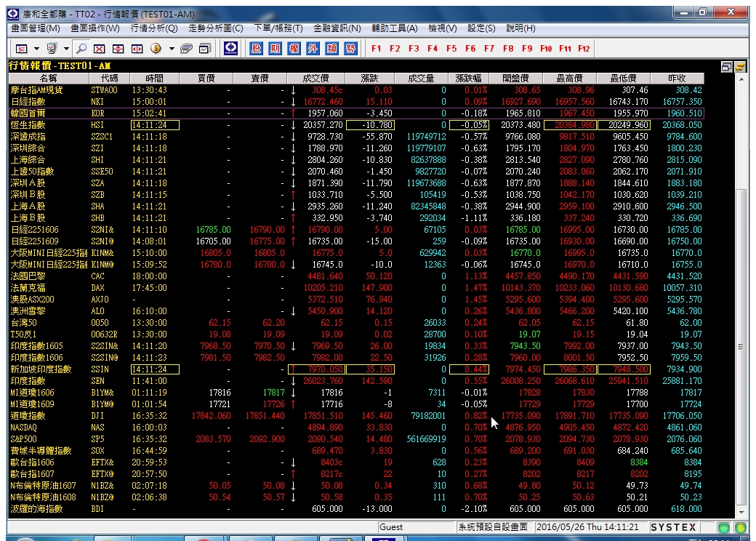
Task: Click the 台灣50 row name
Action: click(23, 323)
